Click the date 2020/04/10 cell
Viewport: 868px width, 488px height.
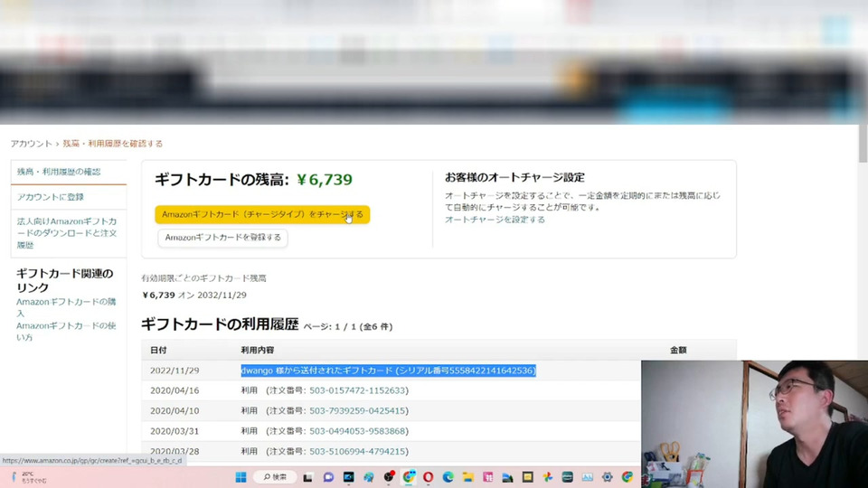coord(175,411)
